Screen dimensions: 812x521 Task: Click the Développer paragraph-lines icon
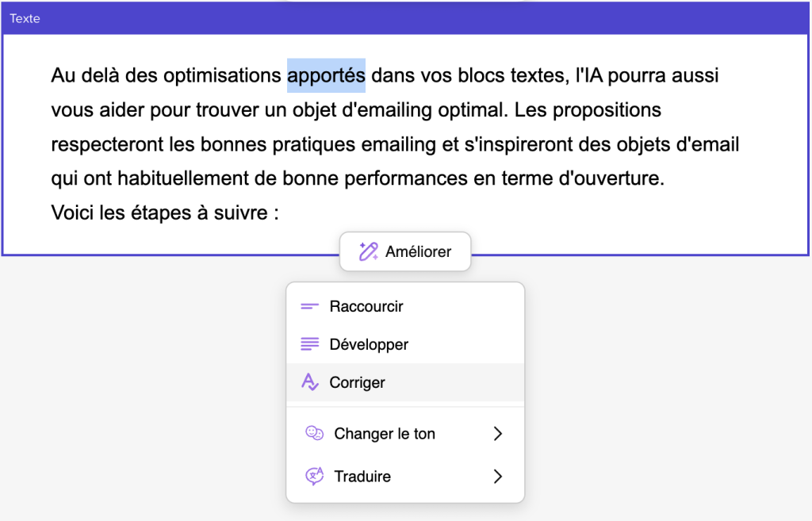(309, 344)
